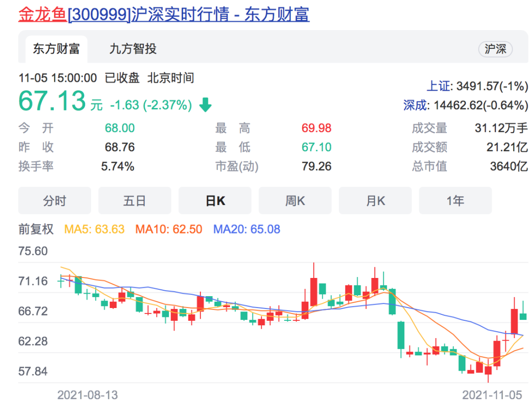Click the 深成 index value 14462.62(-0.64%)
532x411 pixels.
pyautogui.click(x=481, y=105)
